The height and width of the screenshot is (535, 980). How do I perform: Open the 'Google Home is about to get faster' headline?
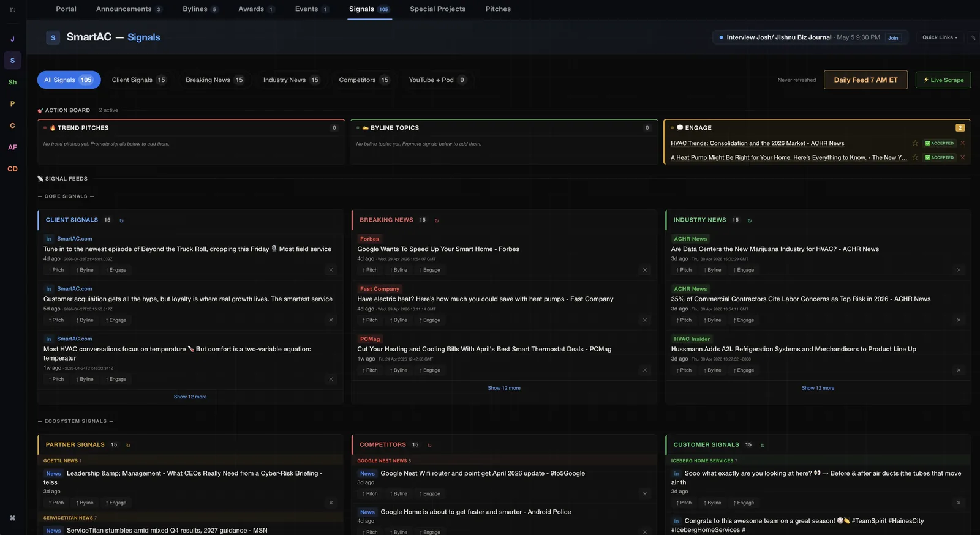coord(475,512)
